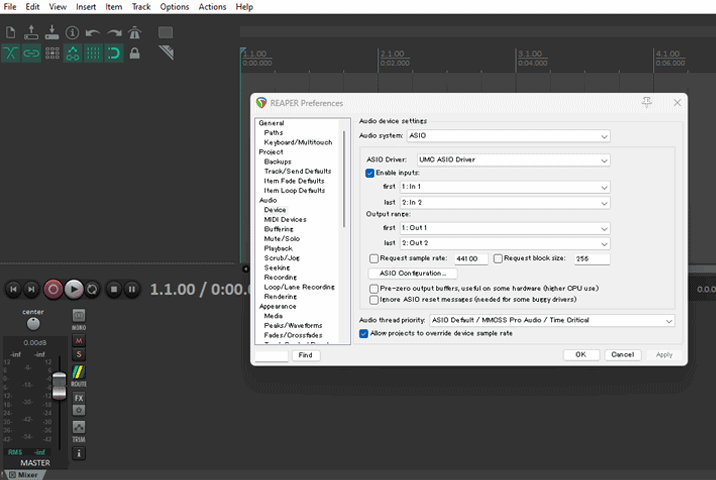Open first output dropdown showing 1: Out 1
The width and height of the screenshot is (716, 480).
click(505, 228)
